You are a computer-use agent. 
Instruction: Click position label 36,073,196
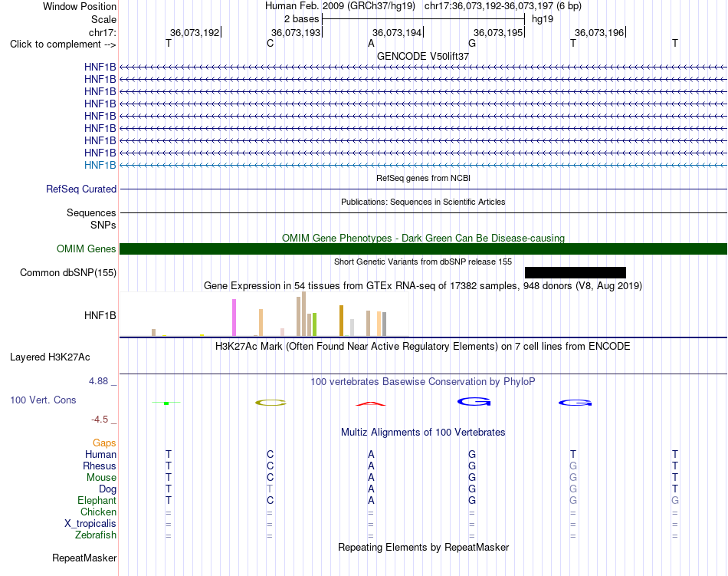(x=599, y=32)
